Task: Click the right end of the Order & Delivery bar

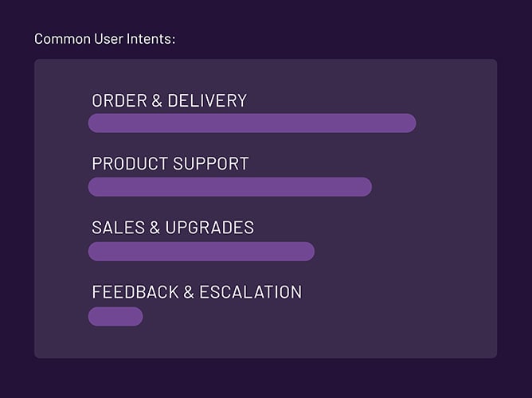Action: (408, 123)
